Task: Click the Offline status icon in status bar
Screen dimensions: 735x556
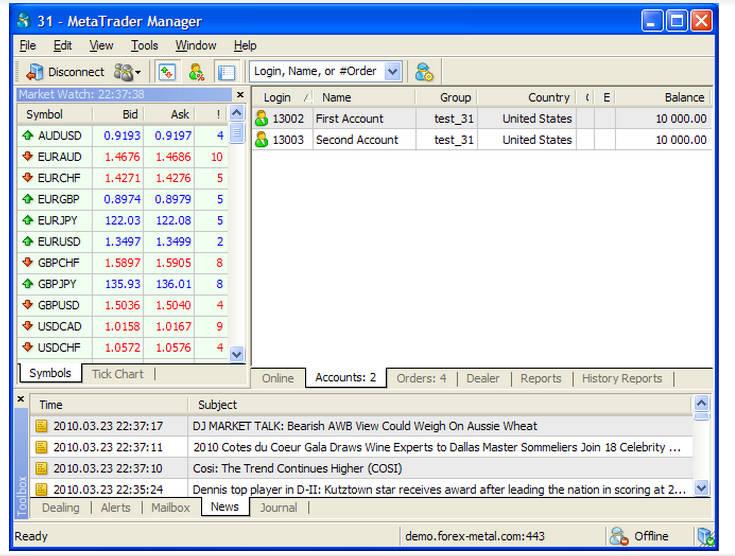Action: 619,536
